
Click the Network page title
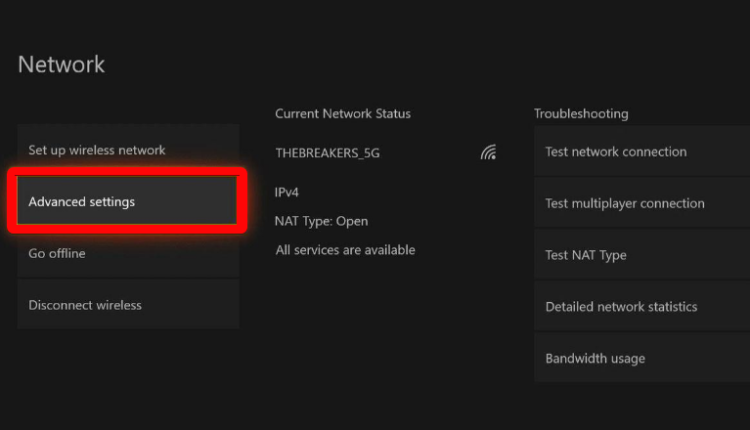pyautogui.click(x=62, y=65)
